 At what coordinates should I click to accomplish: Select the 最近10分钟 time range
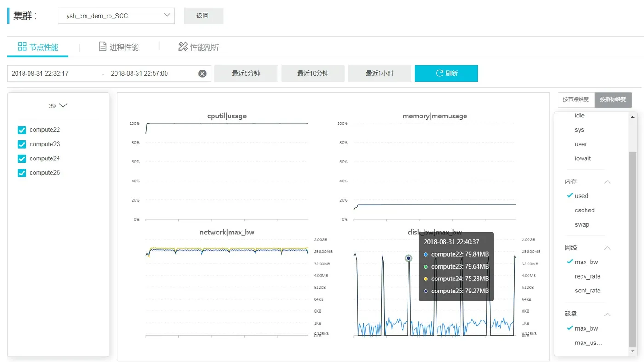click(313, 73)
